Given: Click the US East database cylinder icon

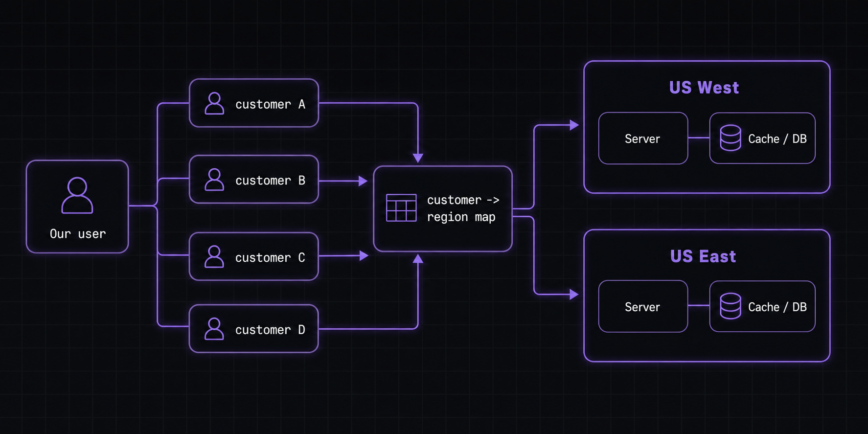Looking at the screenshot, I should click(731, 306).
